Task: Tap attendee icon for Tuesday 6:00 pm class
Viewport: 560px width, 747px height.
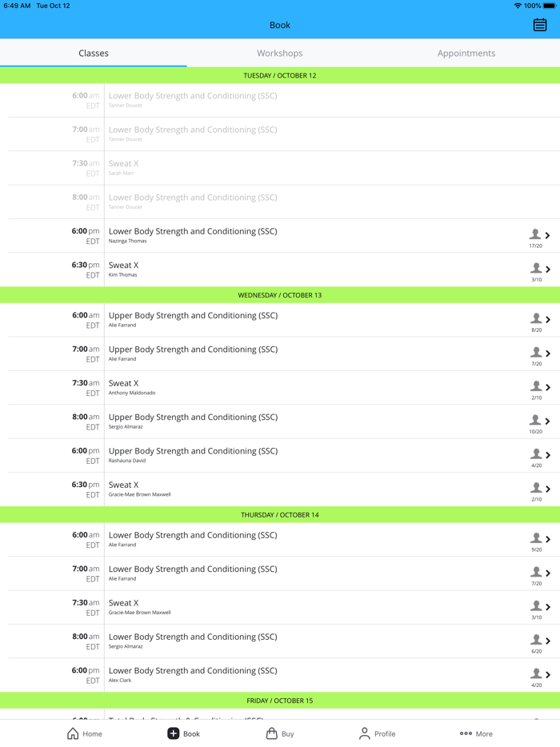Action: coord(535,234)
